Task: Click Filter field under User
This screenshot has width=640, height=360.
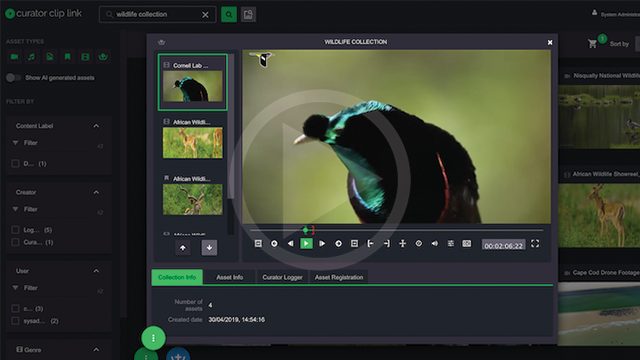Action: click(x=57, y=288)
